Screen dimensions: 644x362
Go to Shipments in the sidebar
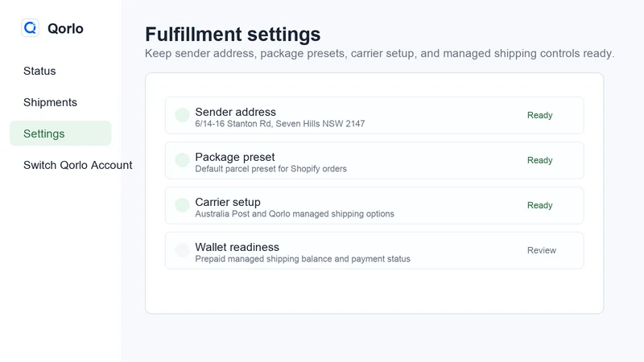point(50,102)
